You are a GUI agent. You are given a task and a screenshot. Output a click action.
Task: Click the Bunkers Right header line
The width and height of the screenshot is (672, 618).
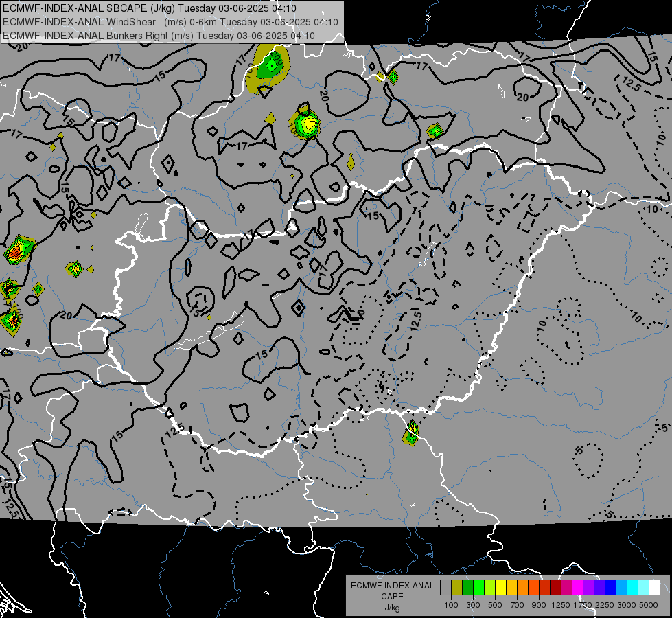coord(159,36)
